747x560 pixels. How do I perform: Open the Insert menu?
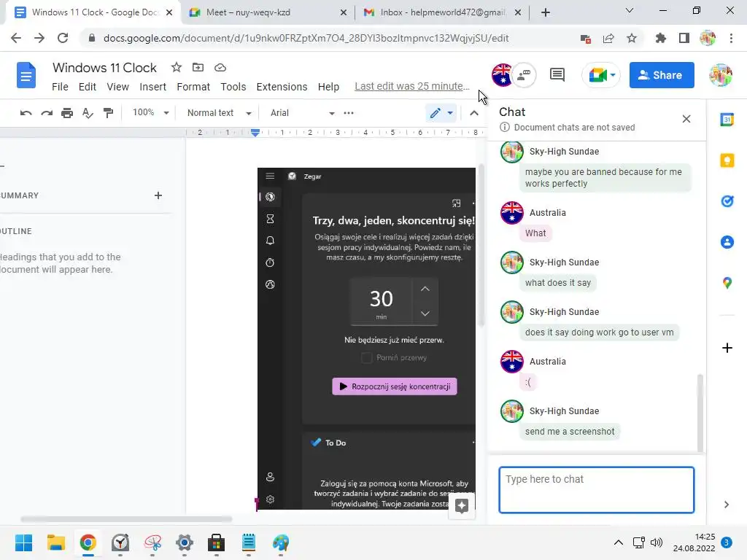point(153,87)
